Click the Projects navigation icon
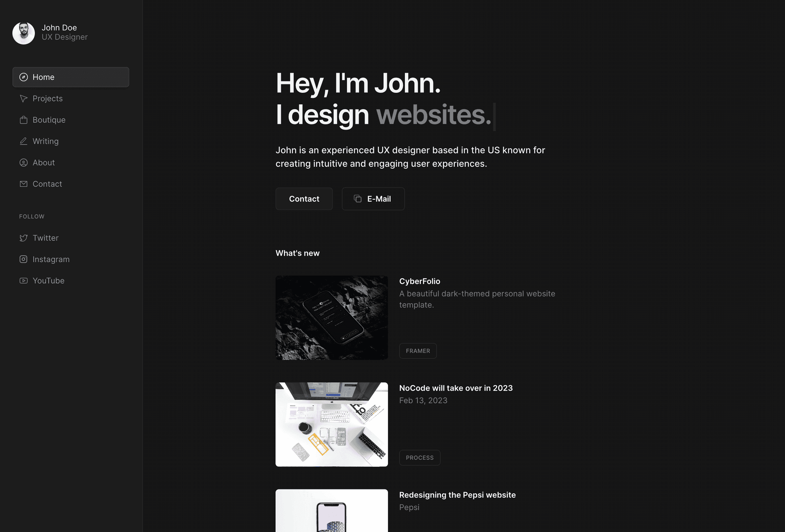Viewport: 785px width, 532px height. 23,98
